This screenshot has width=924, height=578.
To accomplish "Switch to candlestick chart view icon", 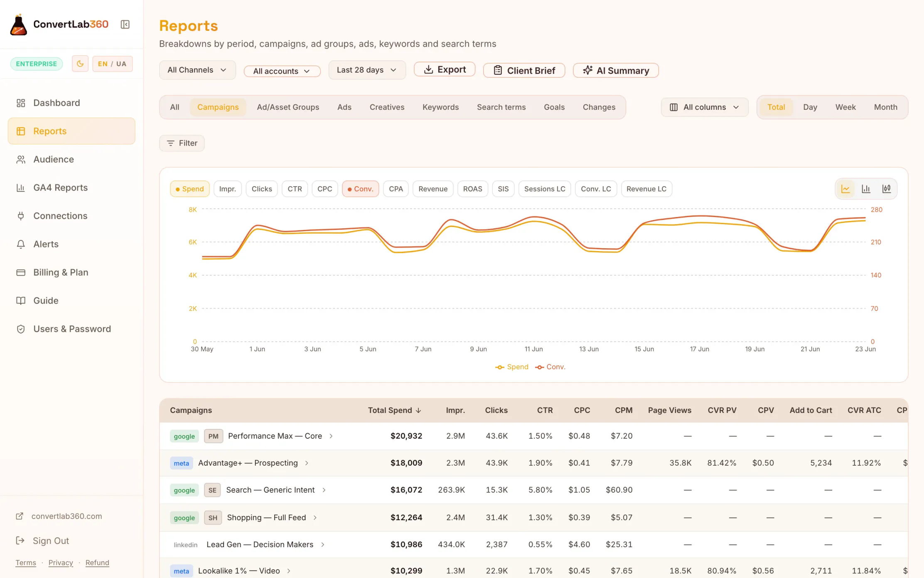I will [x=886, y=189].
